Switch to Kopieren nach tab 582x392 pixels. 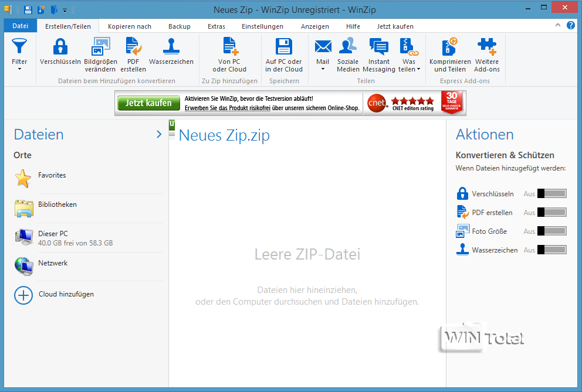(130, 26)
